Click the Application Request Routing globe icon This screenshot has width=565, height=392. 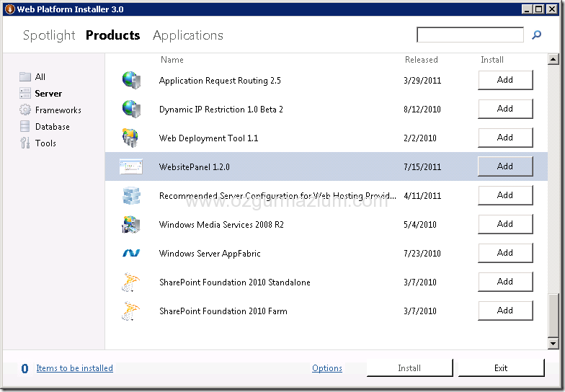131,80
